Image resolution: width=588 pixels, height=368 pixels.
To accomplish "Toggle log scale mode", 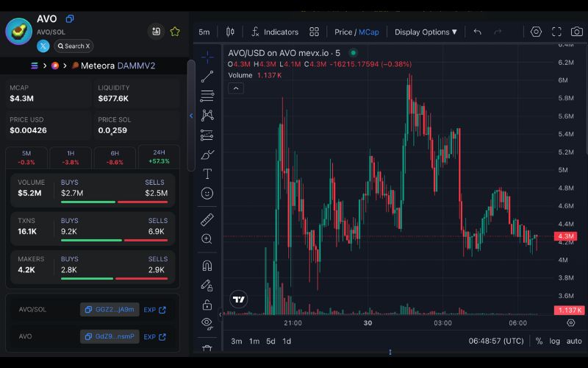I will click(x=555, y=341).
